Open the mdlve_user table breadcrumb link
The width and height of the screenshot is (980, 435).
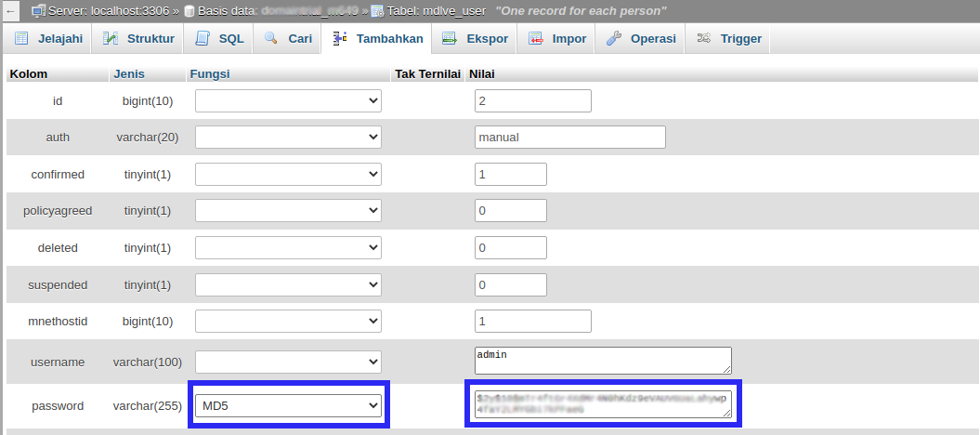coord(453,12)
